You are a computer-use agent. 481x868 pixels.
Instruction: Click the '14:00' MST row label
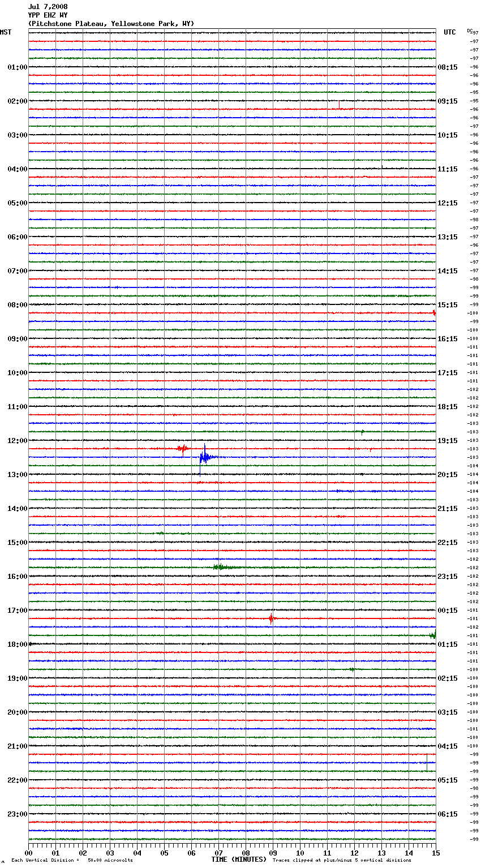17,509
